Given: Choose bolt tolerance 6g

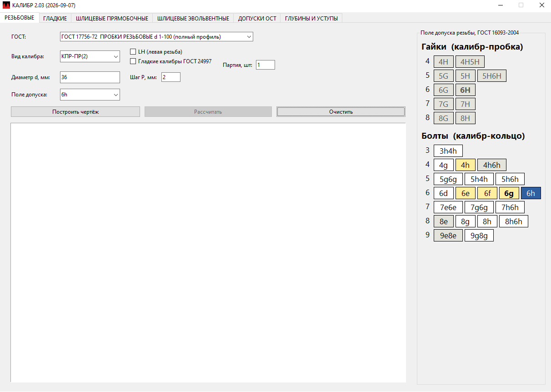Looking at the screenshot, I should (x=509, y=193).
